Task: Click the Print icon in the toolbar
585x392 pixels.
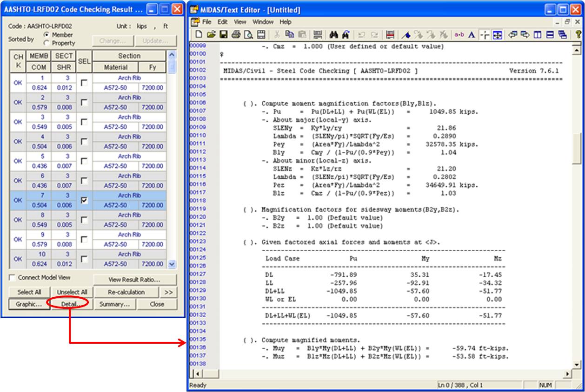Action: click(236, 34)
